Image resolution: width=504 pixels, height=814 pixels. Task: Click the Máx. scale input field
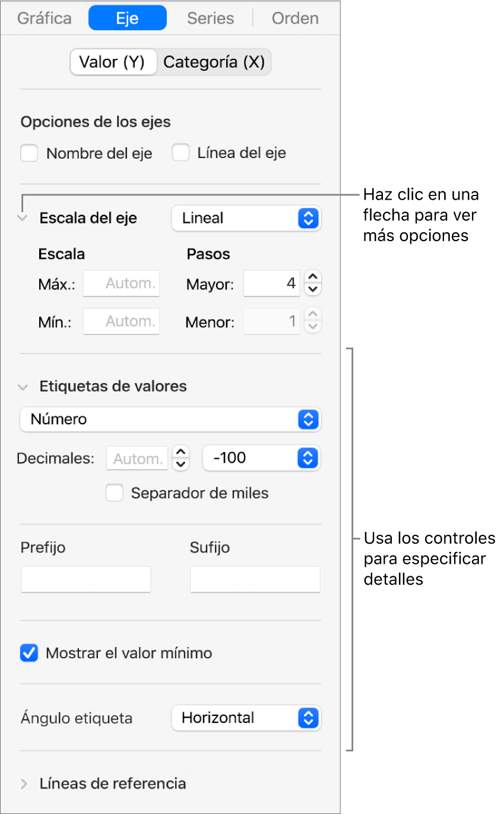point(122,284)
